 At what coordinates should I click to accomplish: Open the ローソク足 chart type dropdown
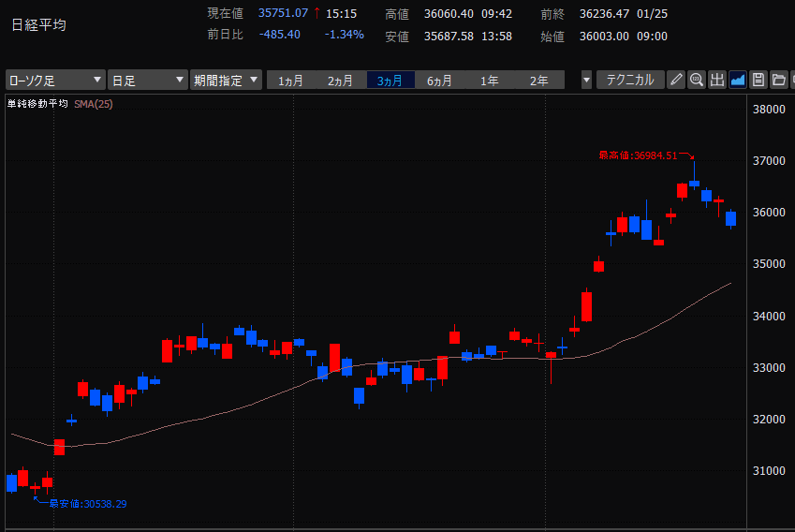(x=55, y=81)
